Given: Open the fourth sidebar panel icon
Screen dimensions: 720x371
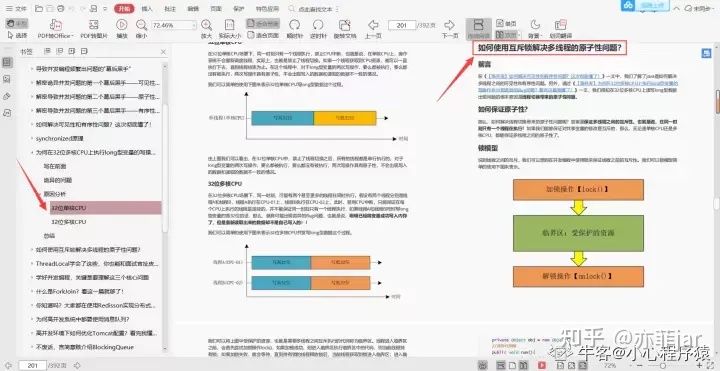Looking at the screenshot, I should point(7,112).
